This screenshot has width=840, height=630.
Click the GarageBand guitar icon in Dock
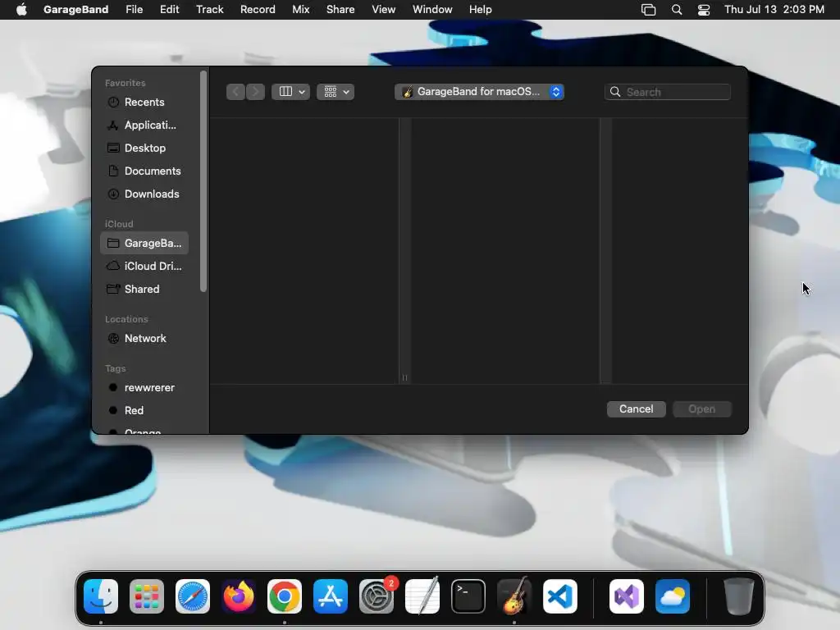point(514,596)
